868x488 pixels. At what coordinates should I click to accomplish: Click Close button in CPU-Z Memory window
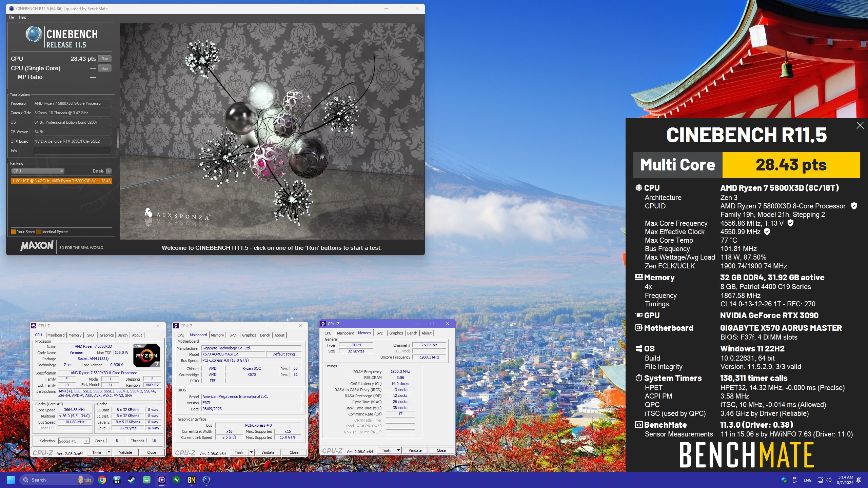(x=441, y=450)
